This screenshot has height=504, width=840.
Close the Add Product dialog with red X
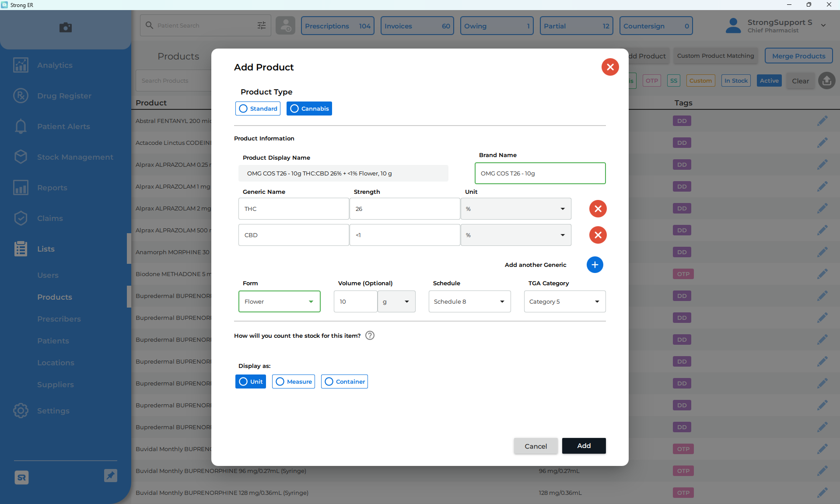[610, 67]
